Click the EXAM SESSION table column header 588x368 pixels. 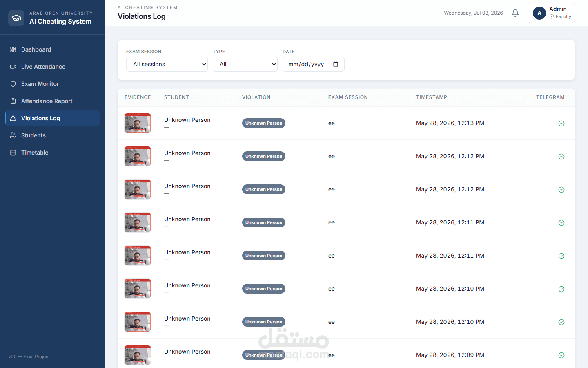click(x=348, y=97)
